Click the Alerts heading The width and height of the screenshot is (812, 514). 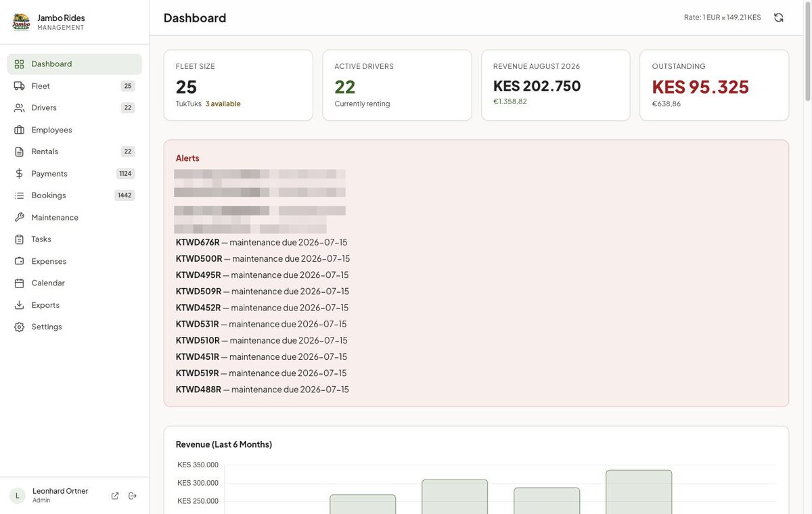point(187,158)
